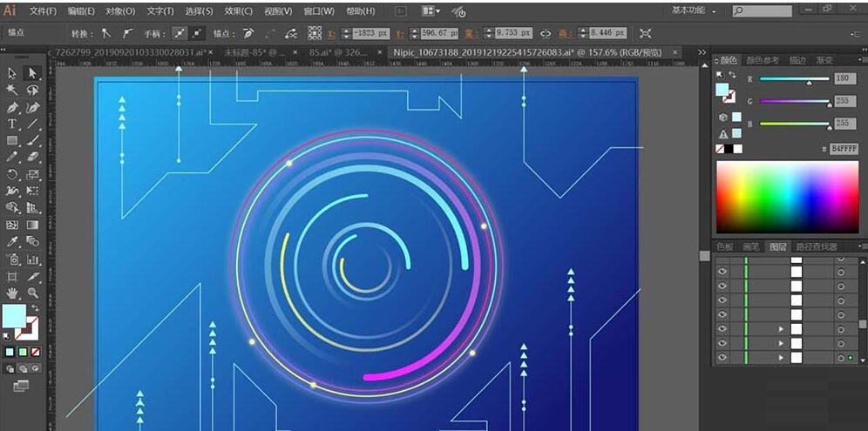Viewport: 868px width, 431px height.
Task: Select the Hand tool
Action: point(12,293)
